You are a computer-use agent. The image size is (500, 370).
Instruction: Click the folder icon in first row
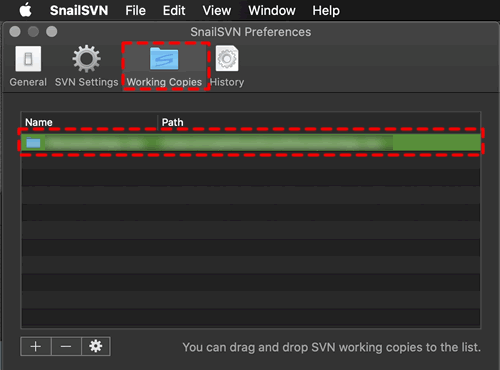click(x=33, y=143)
